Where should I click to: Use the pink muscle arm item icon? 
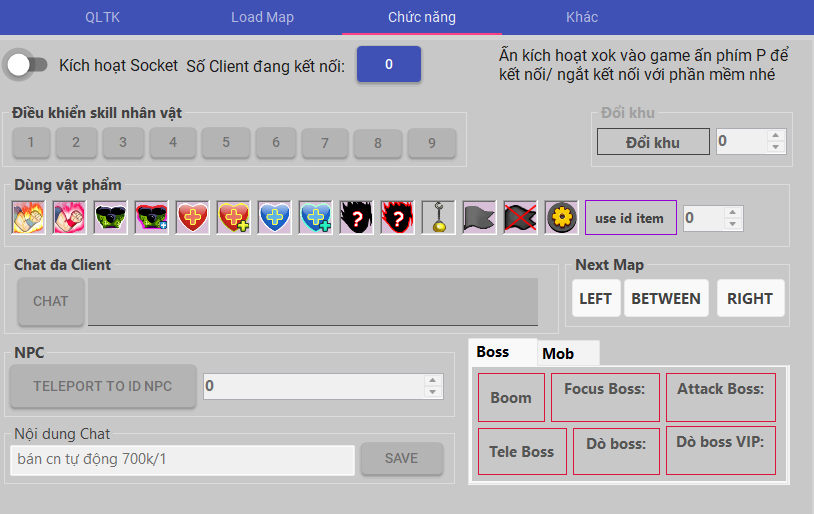click(70, 218)
